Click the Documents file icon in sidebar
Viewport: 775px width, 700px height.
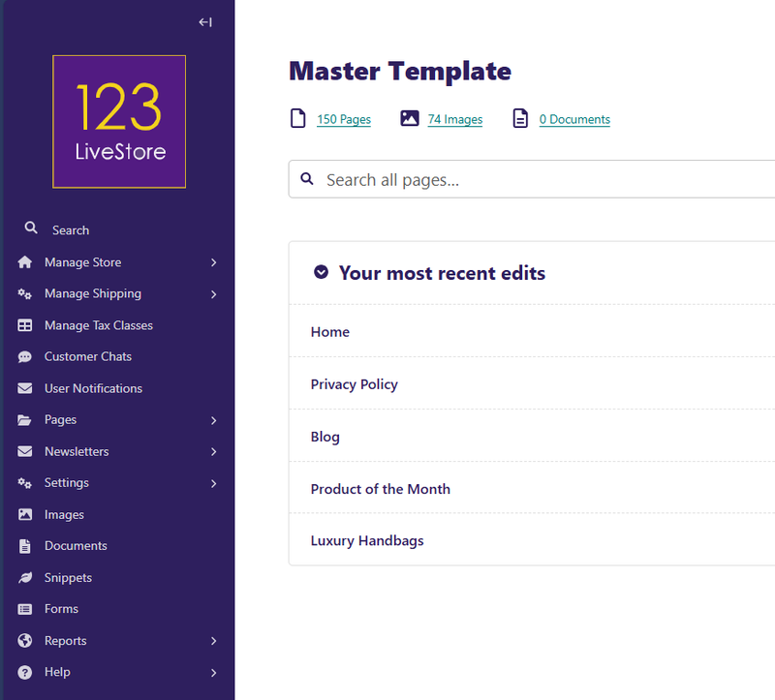pyautogui.click(x=25, y=546)
